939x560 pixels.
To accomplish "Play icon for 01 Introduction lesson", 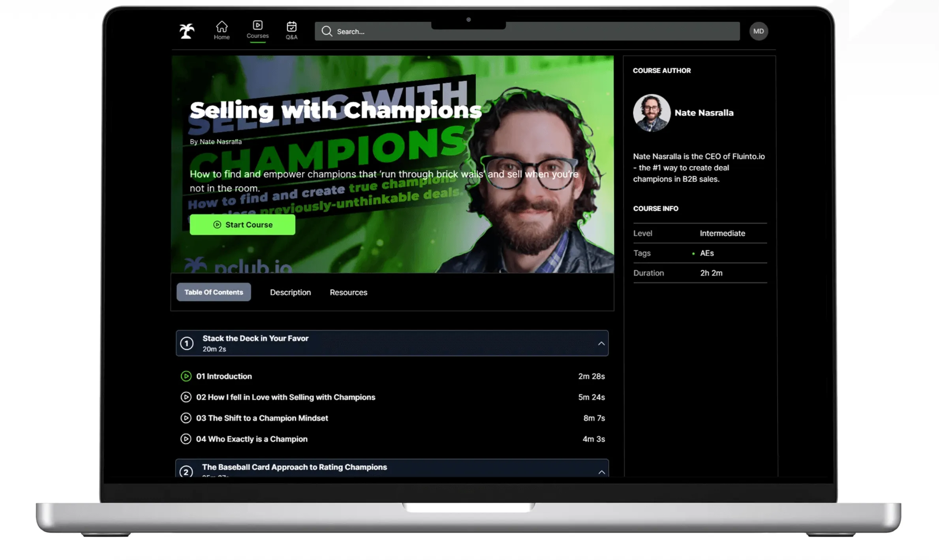I will coord(186,376).
